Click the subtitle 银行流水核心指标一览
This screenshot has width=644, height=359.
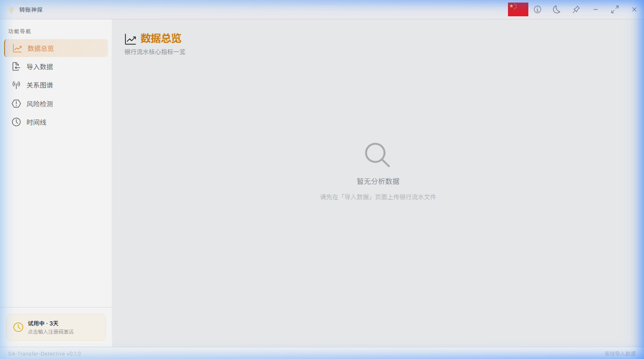click(155, 52)
